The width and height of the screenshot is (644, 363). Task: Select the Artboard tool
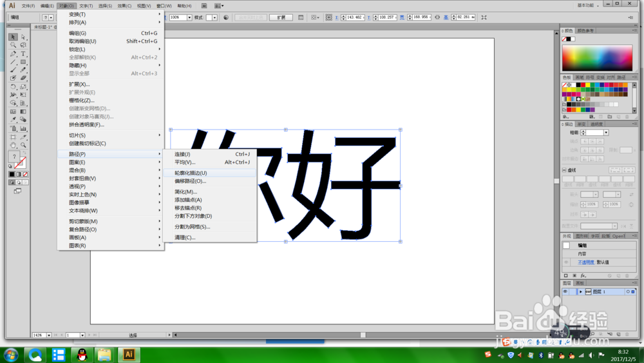coord(13,137)
